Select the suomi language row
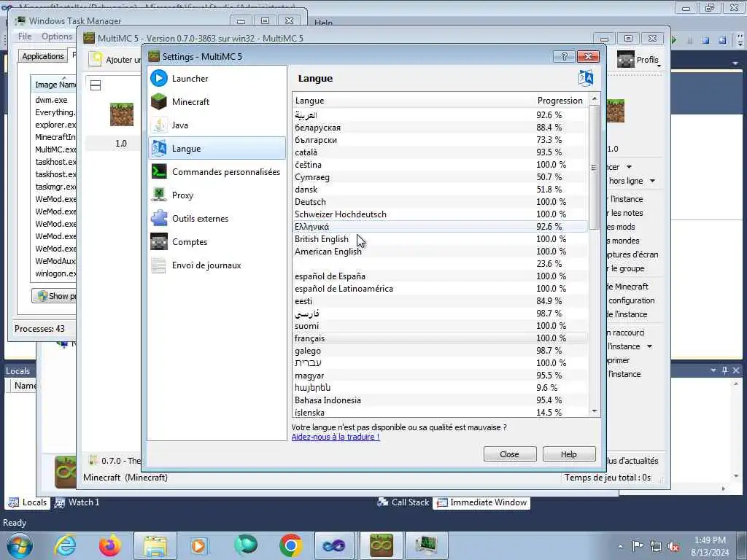This screenshot has height=560, width=747. (440, 326)
